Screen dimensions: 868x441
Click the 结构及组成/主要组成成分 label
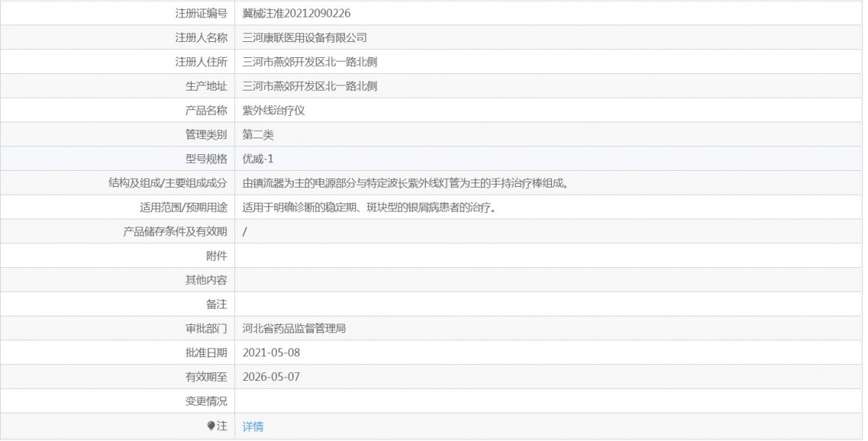click(x=168, y=183)
